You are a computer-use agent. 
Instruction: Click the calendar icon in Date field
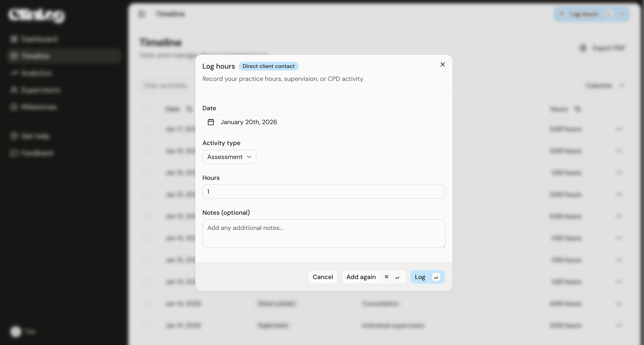pos(211,122)
